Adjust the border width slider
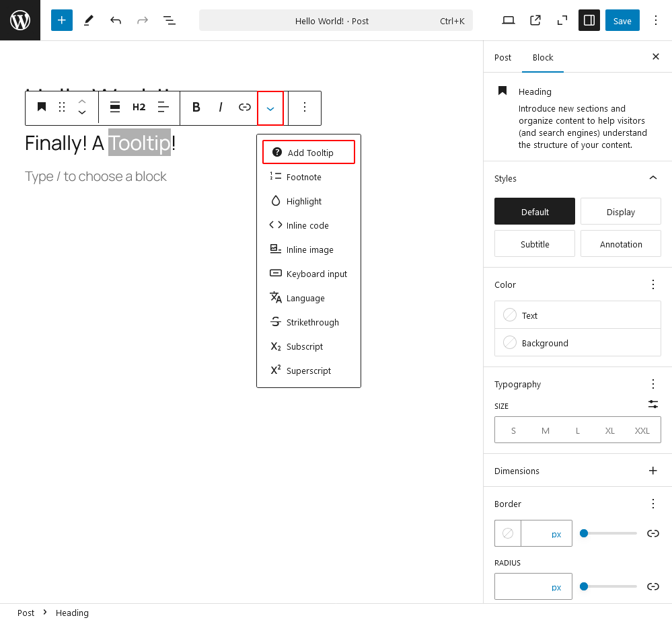672x620 pixels. coord(608,533)
